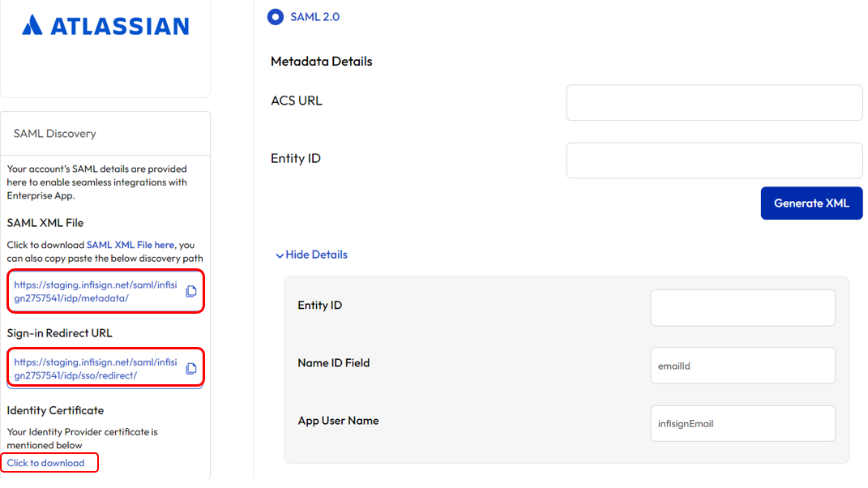Copy the Sign-in Redirect URL
Screen dimensions: 868x488
point(191,367)
